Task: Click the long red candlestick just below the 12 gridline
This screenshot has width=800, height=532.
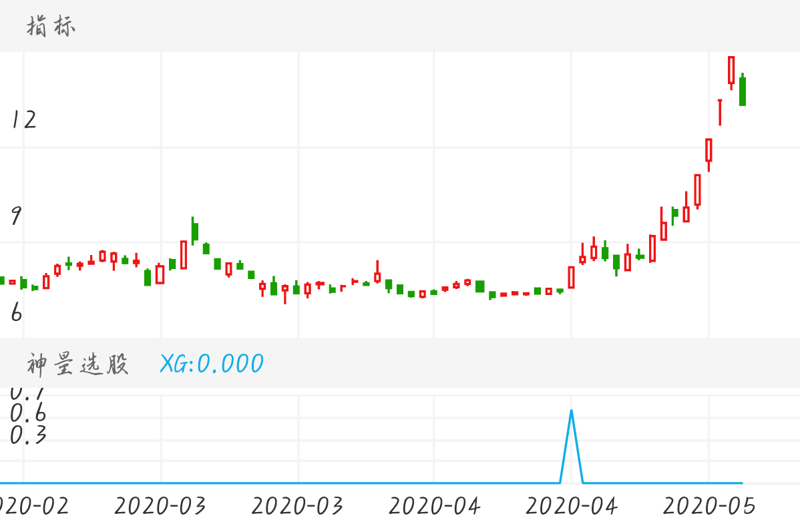Action: [x=709, y=150]
